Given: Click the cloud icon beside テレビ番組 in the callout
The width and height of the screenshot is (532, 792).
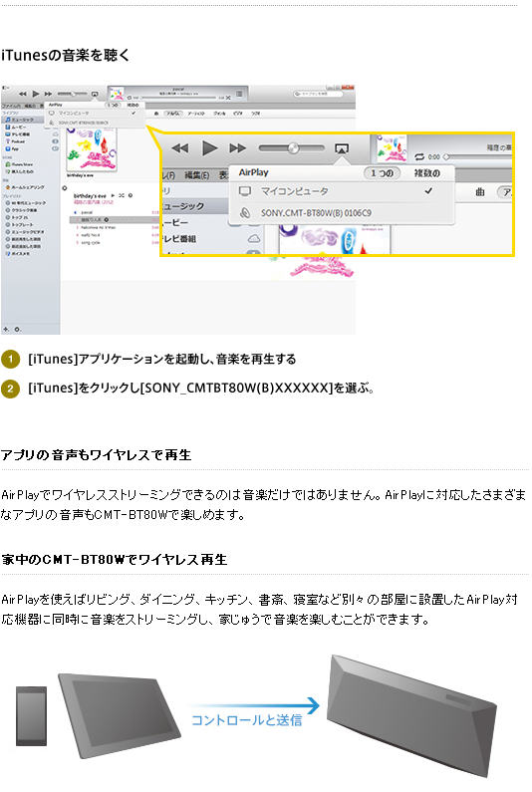Looking at the screenshot, I should [254, 238].
